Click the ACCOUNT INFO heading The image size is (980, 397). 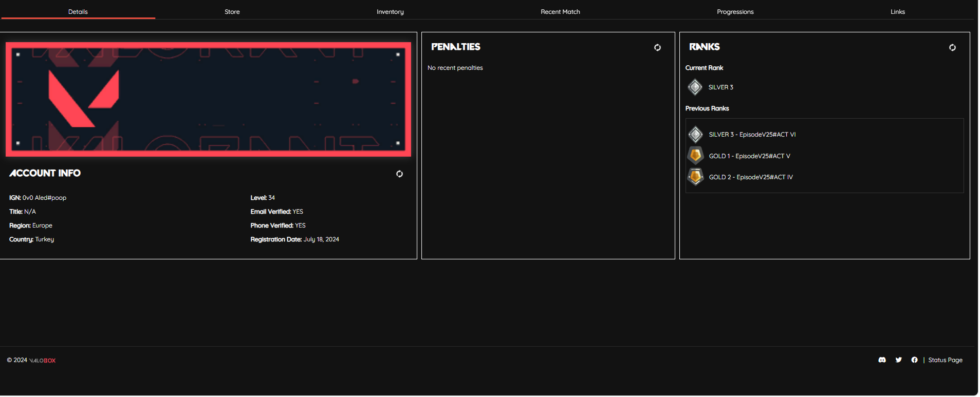(x=45, y=173)
